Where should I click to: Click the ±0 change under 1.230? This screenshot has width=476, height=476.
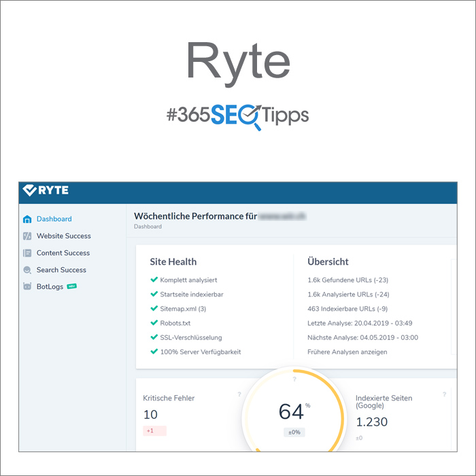click(x=359, y=438)
